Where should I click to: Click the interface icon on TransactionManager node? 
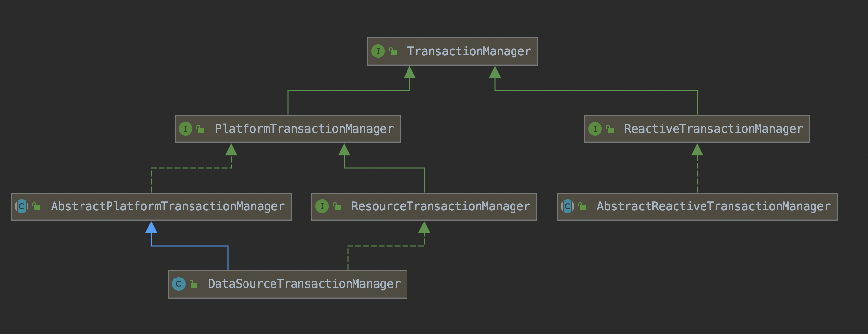coord(378,51)
